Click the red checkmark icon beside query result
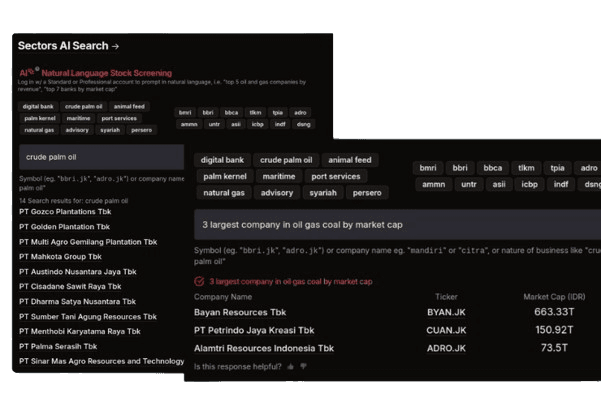This screenshot has width=601, height=415. [199, 282]
